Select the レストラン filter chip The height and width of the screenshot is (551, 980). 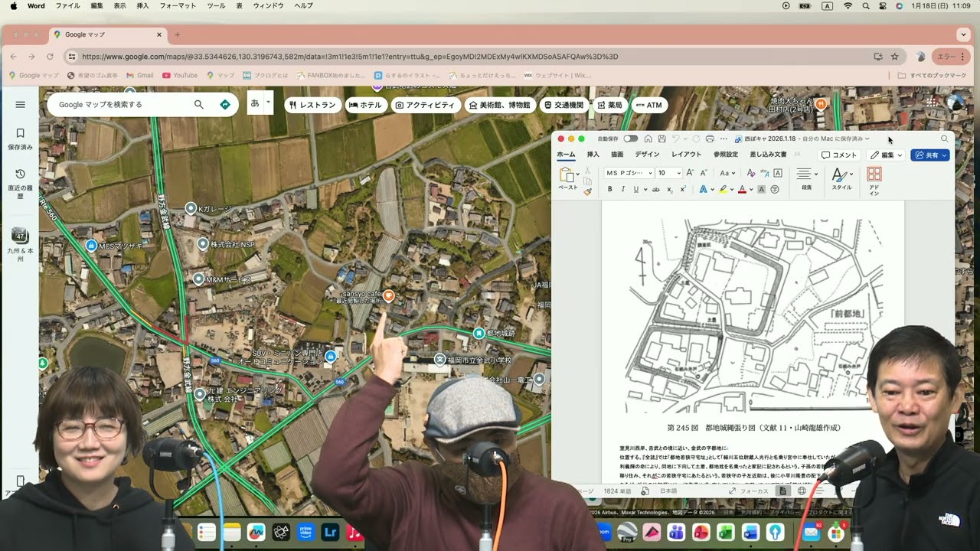[312, 105]
